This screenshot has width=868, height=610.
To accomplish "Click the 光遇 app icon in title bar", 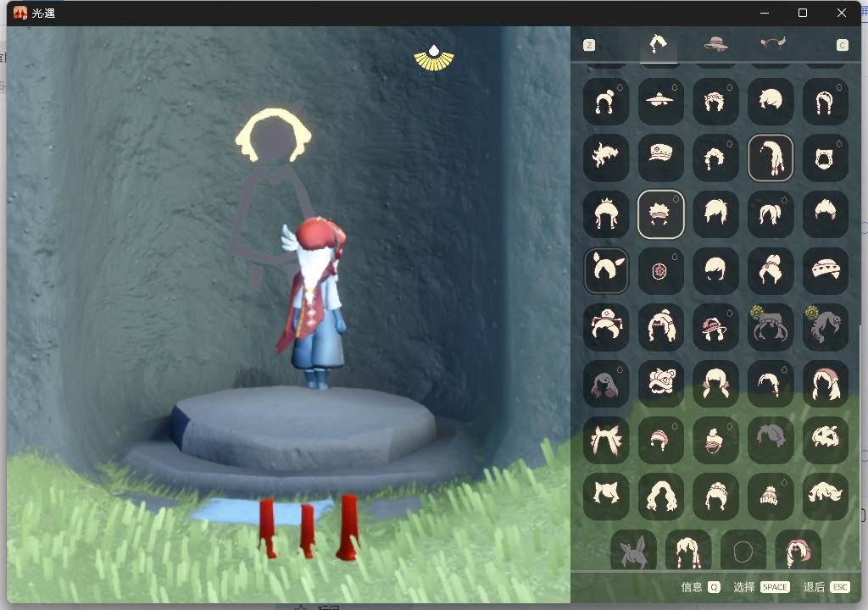I will pos(20,13).
